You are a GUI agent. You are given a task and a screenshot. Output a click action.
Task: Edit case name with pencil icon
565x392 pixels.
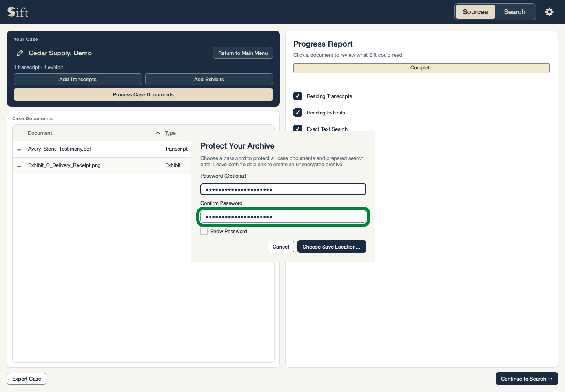pos(20,53)
